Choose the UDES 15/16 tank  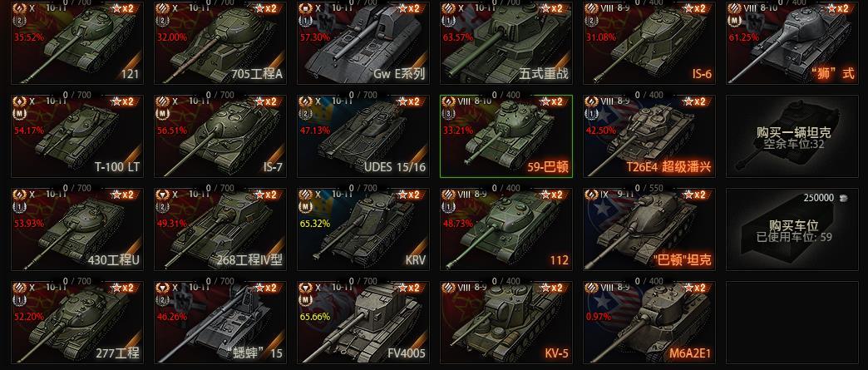pos(362,136)
